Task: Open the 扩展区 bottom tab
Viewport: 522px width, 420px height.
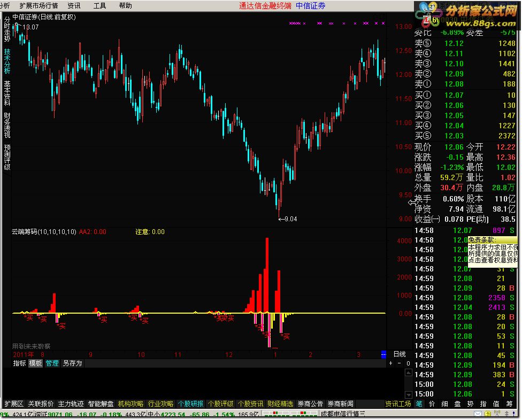Action: pyautogui.click(x=14, y=404)
